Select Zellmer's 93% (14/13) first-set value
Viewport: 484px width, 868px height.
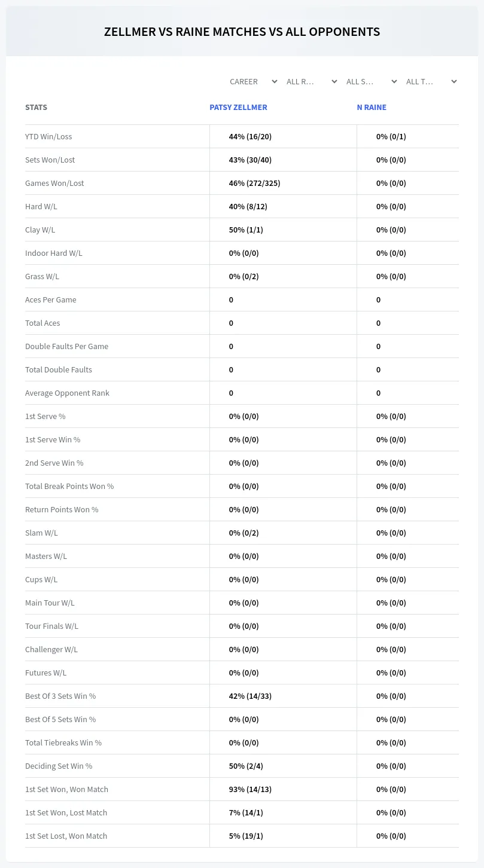(250, 789)
